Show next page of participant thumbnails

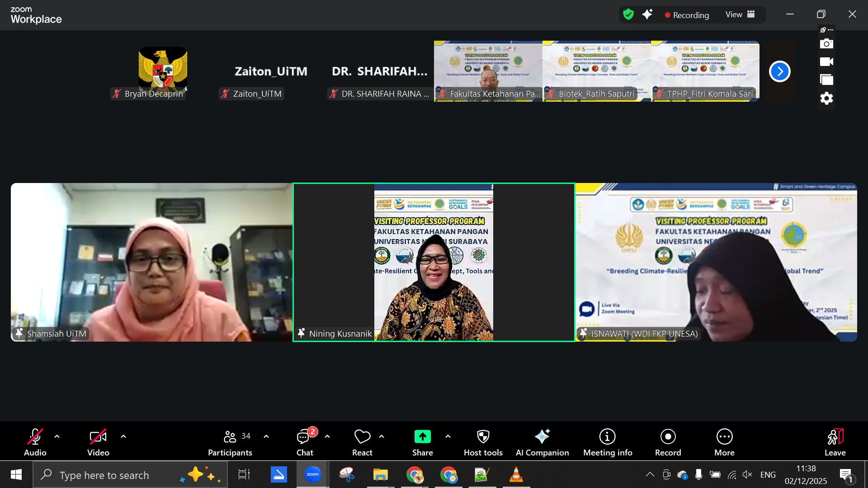pyautogui.click(x=779, y=71)
